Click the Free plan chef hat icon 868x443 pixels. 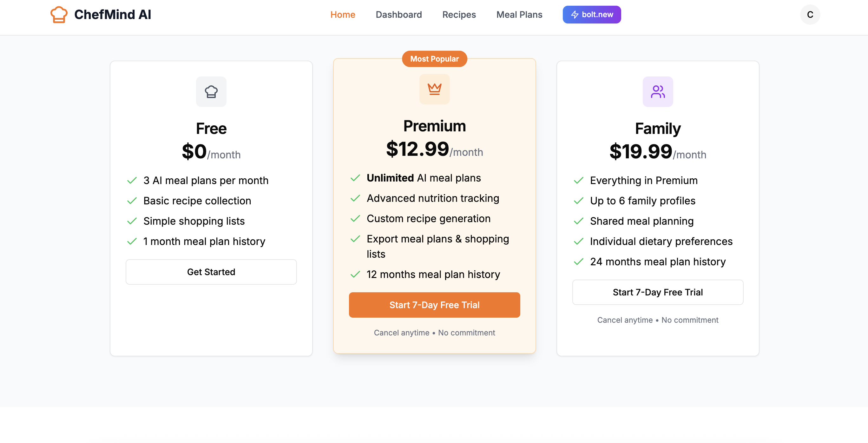211,92
